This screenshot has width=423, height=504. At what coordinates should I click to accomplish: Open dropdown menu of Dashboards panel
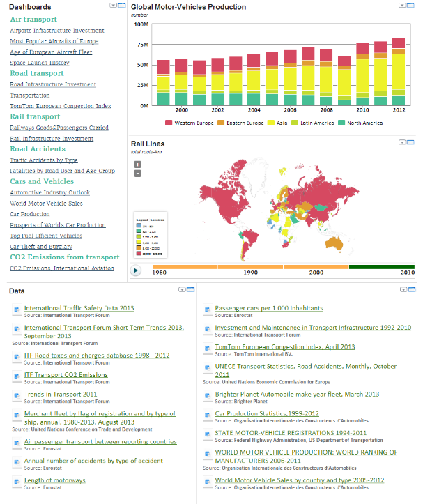pos(113,6)
